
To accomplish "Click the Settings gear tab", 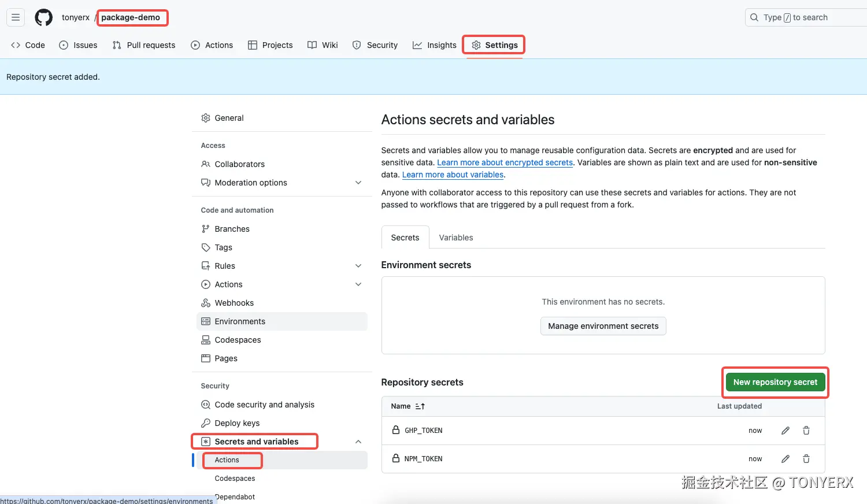I will (x=494, y=45).
